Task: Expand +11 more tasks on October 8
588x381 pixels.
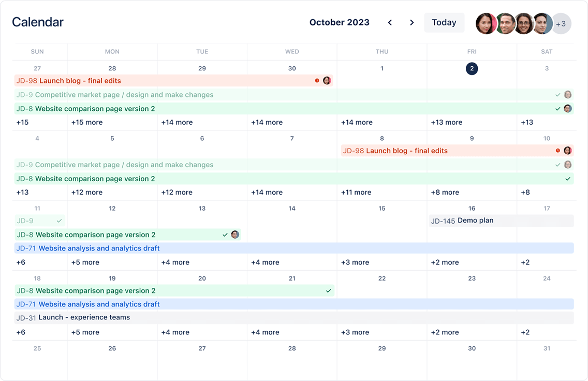Action: tap(356, 192)
